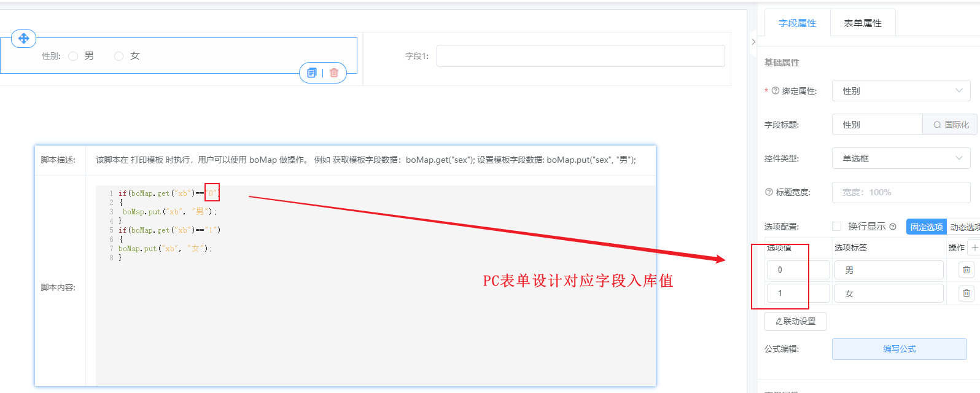980x393 pixels.
Task: Open the 控件类型 dropdown showing 单选框
Action: click(901, 158)
